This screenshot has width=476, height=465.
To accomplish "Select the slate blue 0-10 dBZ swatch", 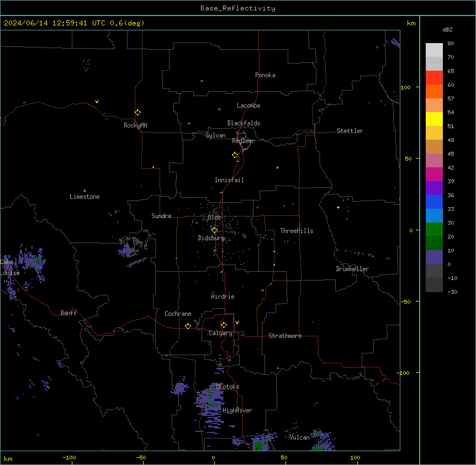I will (x=434, y=257).
